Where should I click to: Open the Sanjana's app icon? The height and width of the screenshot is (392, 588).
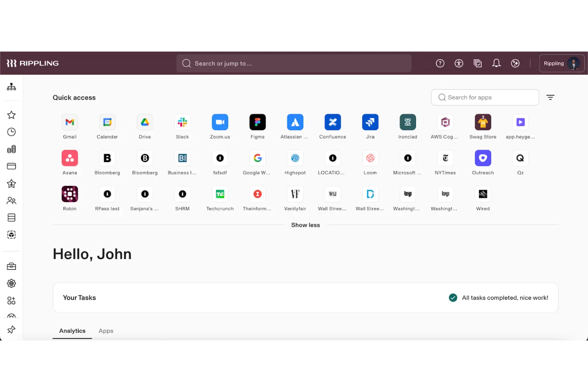pos(145,194)
